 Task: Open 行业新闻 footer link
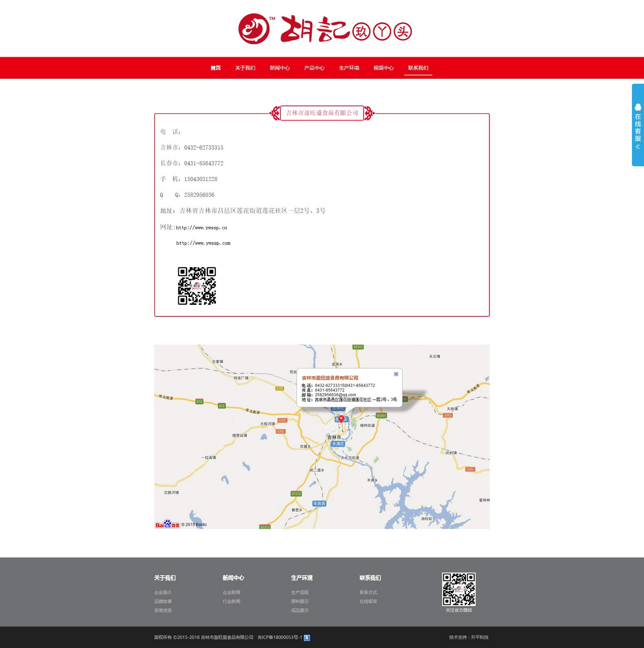[x=231, y=601]
